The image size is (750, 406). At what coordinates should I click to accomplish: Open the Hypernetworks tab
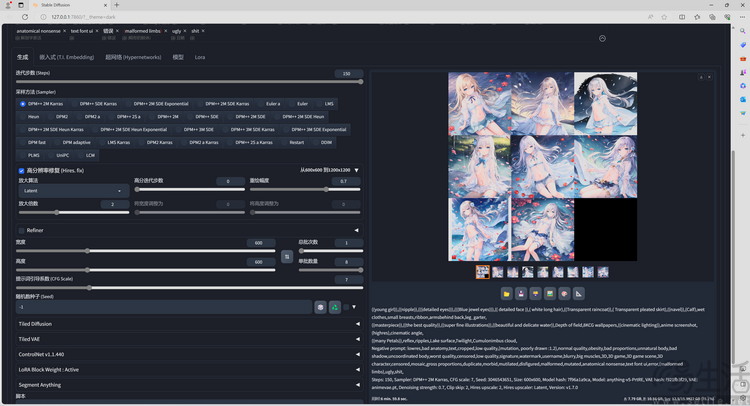(133, 57)
